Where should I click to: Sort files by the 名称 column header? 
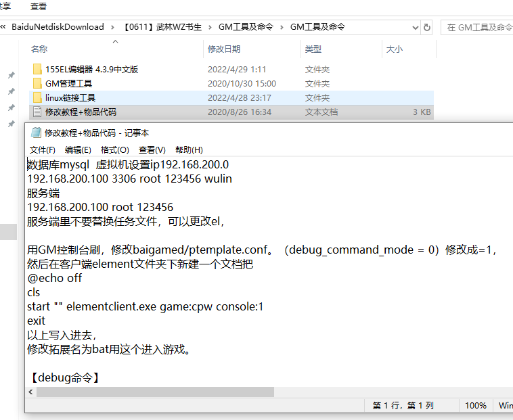39,49
